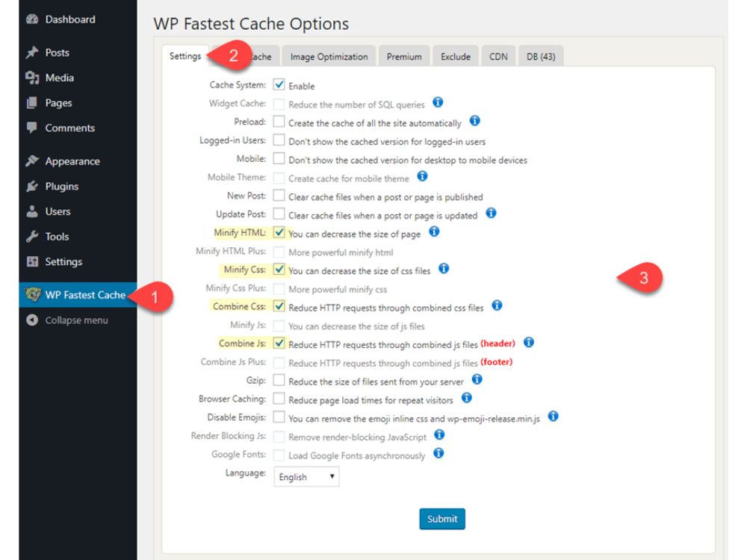Click the Posts pushpin icon

click(32, 52)
